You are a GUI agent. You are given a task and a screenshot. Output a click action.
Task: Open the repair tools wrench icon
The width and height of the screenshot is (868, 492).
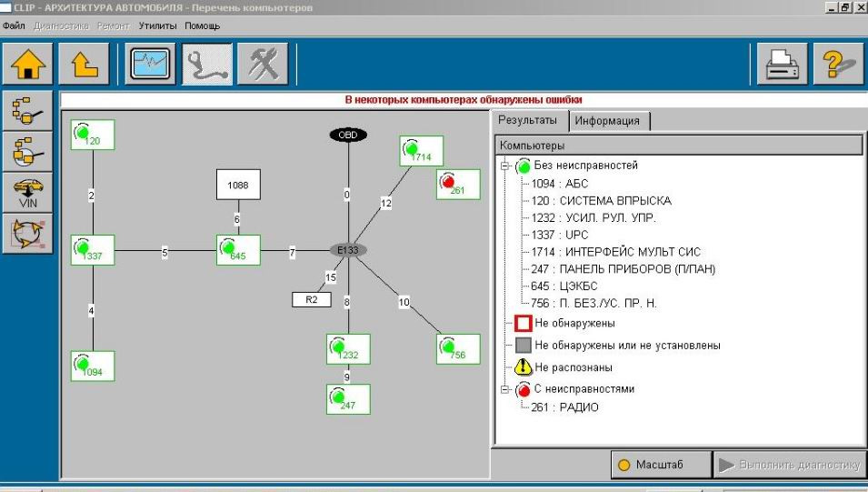(263, 65)
